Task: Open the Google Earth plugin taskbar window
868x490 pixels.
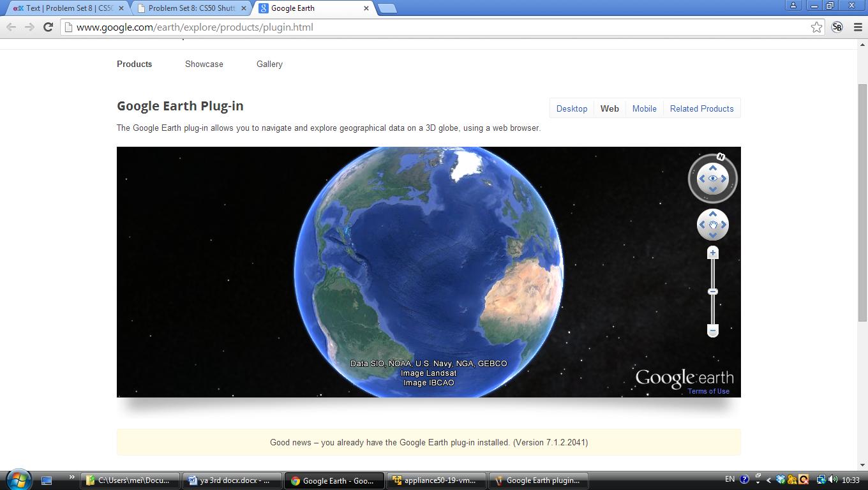Action: point(539,480)
